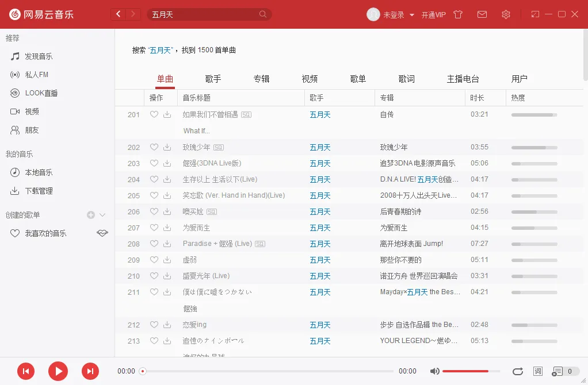Open heartbeat mode icon beside 我喜欢的音乐
588x385 pixels.
[102, 233]
